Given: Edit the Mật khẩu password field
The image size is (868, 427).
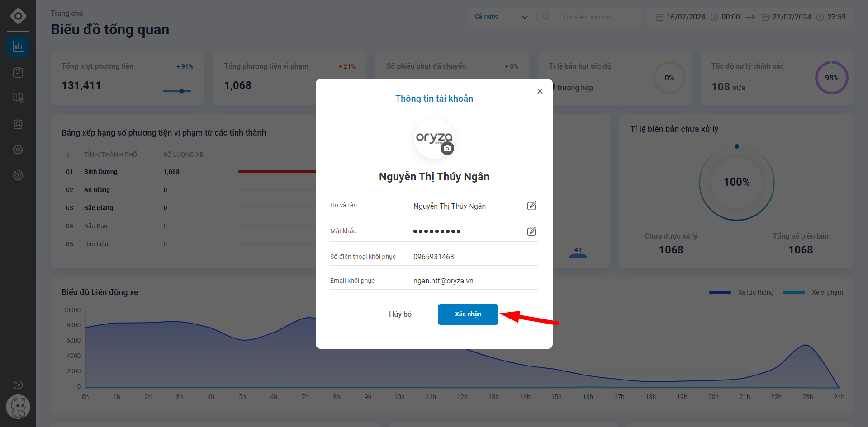Looking at the screenshot, I should (531, 231).
